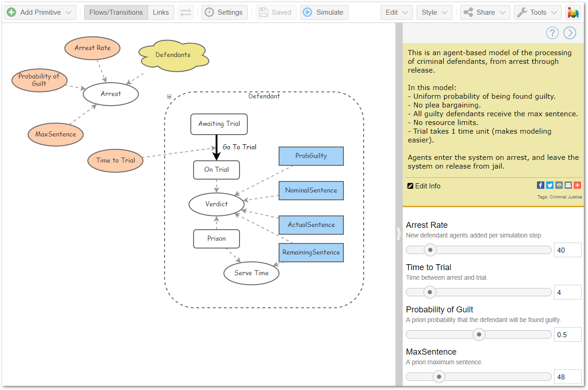The width and height of the screenshot is (588, 390).
Task: Share on Twitter icon
Action: [x=550, y=185]
